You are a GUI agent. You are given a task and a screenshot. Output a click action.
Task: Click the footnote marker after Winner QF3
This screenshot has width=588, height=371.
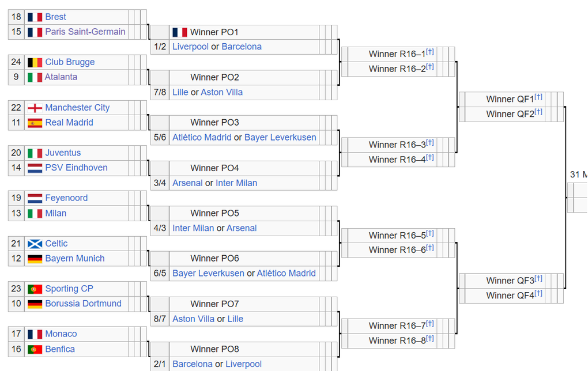(538, 278)
